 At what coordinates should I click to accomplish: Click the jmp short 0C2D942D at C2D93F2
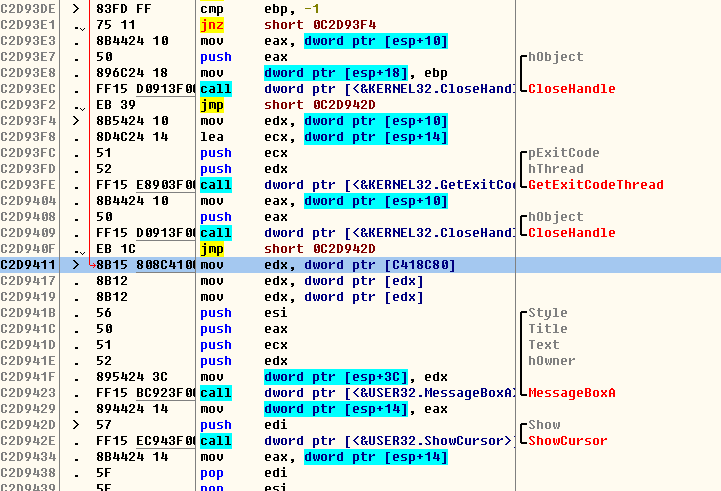tap(288, 105)
